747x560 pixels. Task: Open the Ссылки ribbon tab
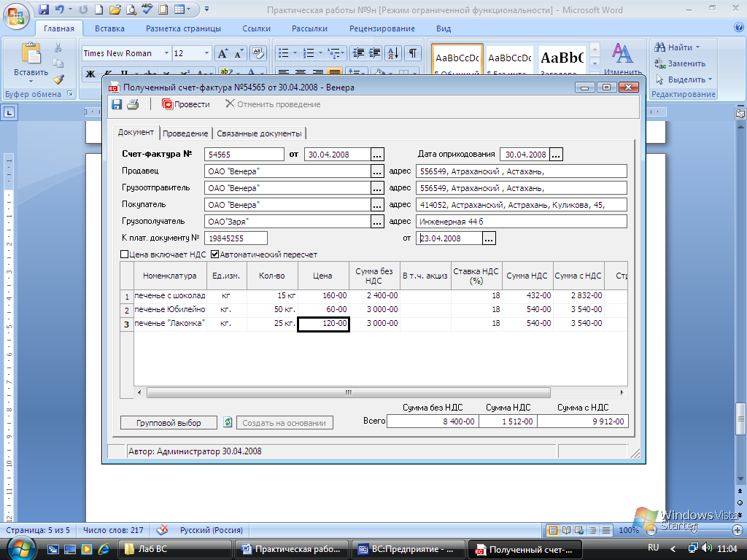point(256,28)
